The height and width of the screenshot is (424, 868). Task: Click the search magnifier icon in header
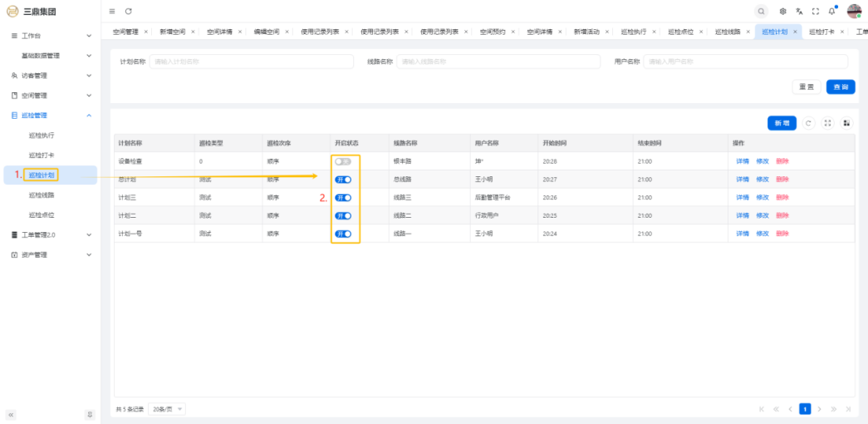(762, 11)
